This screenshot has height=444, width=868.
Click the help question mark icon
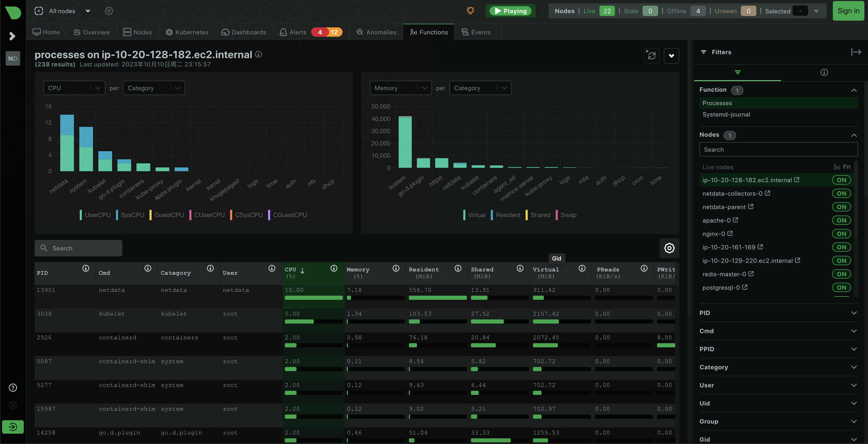click(x=13, y=388)
